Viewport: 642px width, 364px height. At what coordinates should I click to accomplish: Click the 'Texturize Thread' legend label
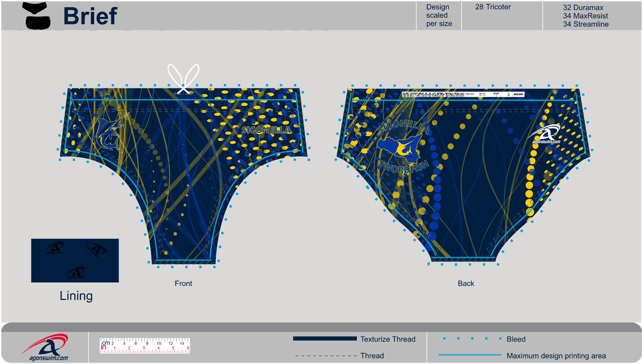click(x=388, y=339)
